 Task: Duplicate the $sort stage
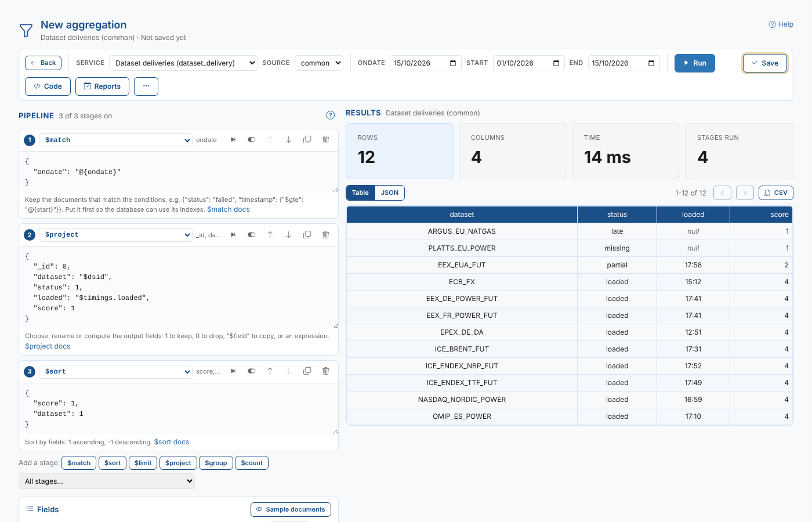tap(307, 371)
